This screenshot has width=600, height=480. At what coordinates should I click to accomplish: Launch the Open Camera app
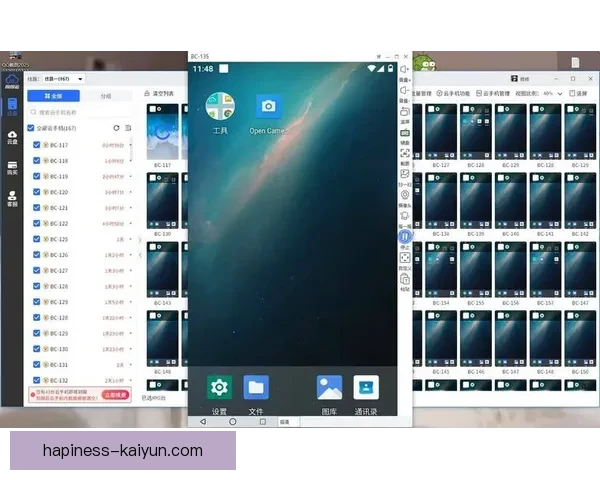(268, 107)
